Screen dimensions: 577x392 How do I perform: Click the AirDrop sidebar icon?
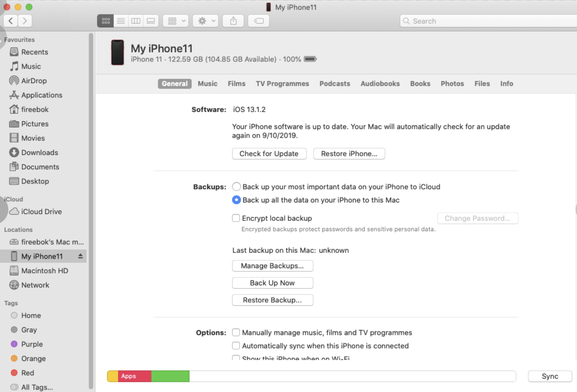point(14,81)
